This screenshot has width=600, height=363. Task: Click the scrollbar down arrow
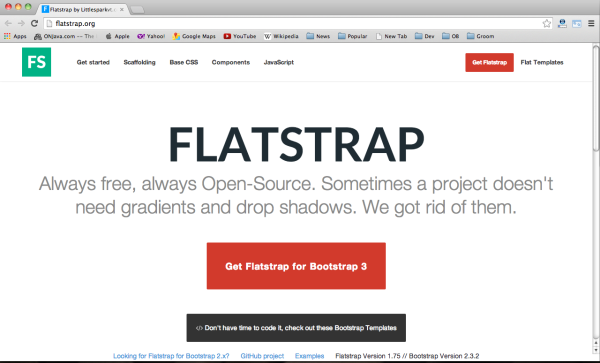point(596,349)
